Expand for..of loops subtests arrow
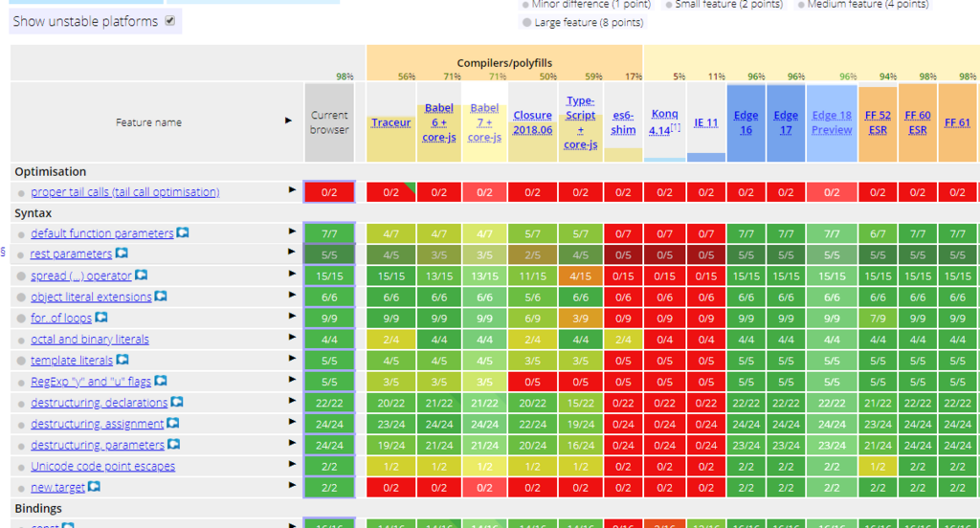The width and height of the screenshot is (980, 528). click(292, 316)
